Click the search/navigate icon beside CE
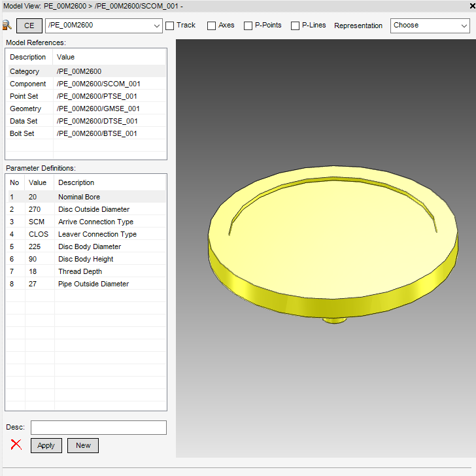476x476 pixels. (x=7, y=25)
